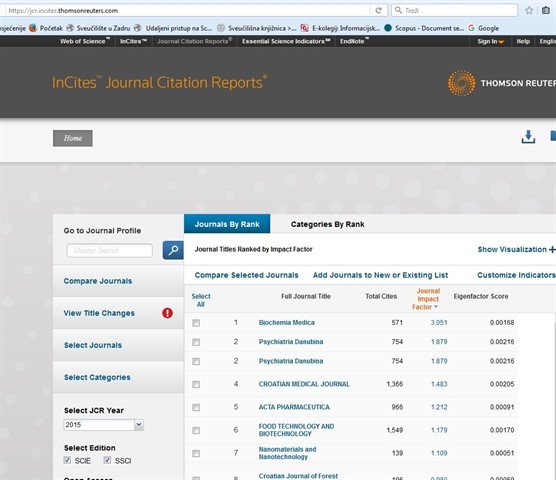Viewport: 556px width, 480px height.
Task: Click the Total Cites column header
Action: tap(381, 296)
